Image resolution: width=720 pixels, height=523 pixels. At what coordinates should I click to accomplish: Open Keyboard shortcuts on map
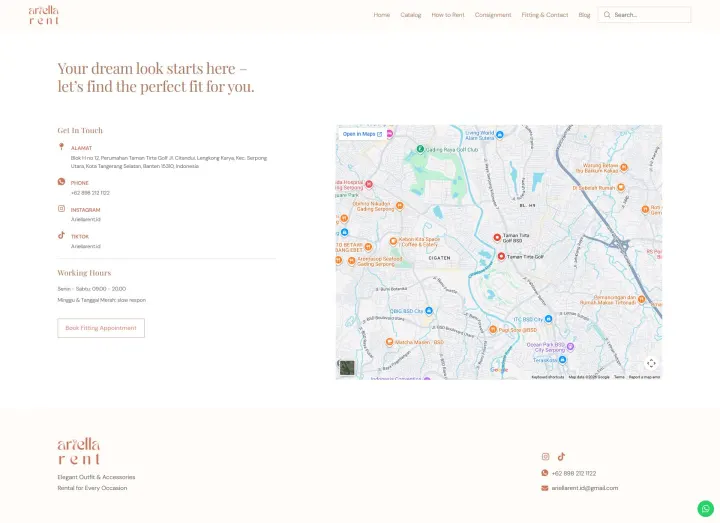pyautogui.click(x=548, y=377)
